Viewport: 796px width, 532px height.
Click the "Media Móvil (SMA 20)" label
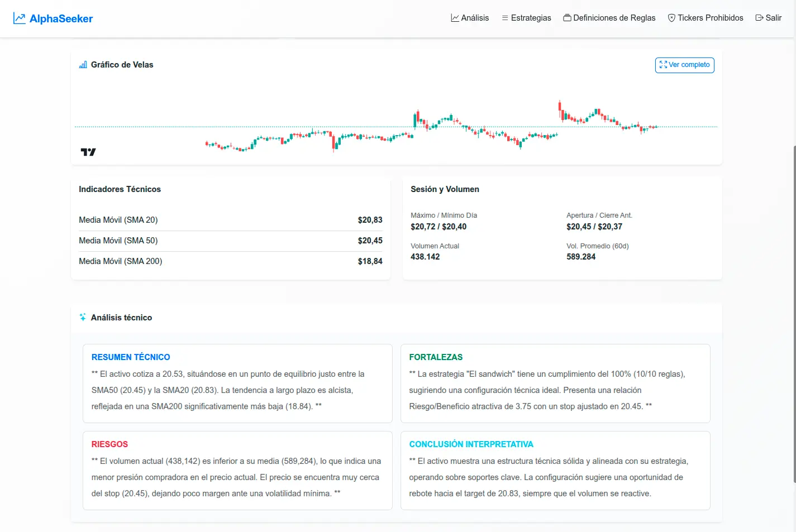click(118, 220)
